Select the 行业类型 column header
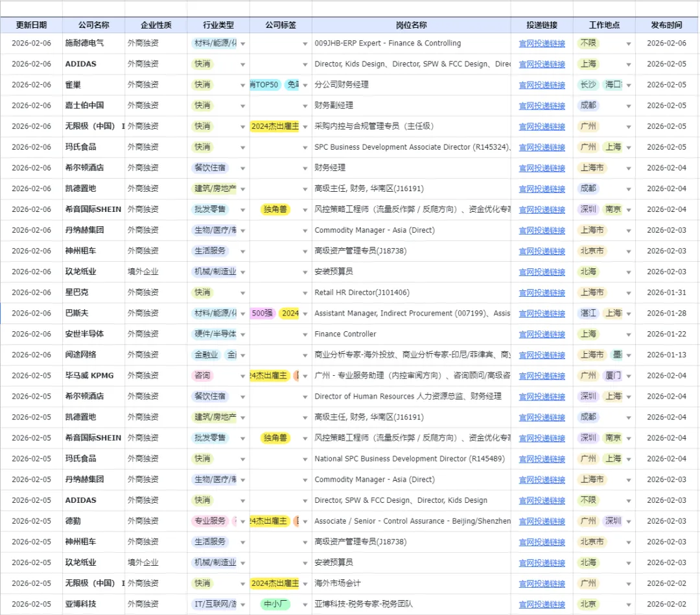 (218, 25)
